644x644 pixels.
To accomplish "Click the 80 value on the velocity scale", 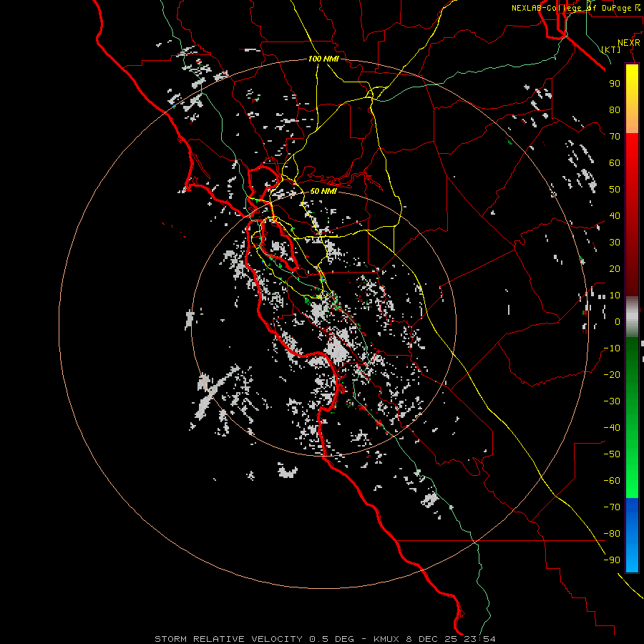I will [615, 109].
